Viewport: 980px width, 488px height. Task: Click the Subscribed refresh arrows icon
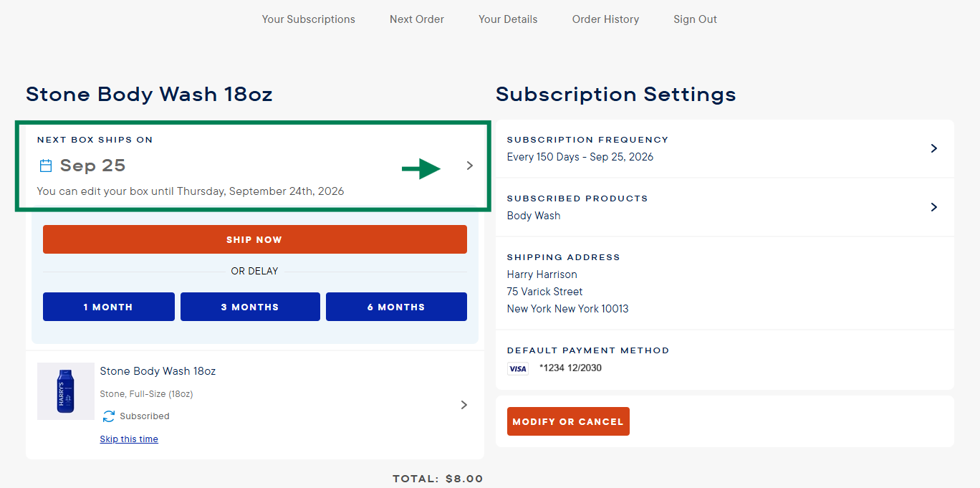[109, 416]
